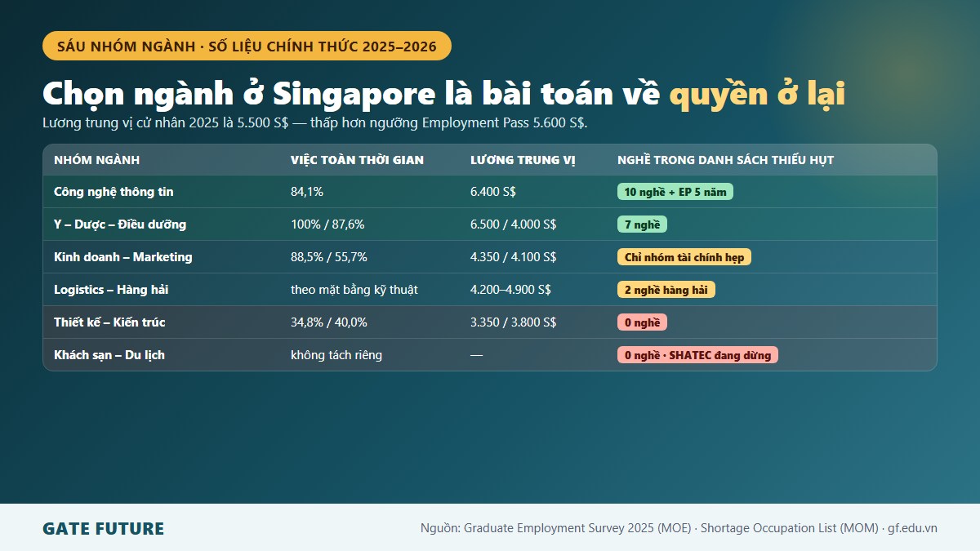Viewport: 980px width, 551px height.
Task: Select the 'Y – Dược – Điều dưỡng' row label
Action: 120,224
